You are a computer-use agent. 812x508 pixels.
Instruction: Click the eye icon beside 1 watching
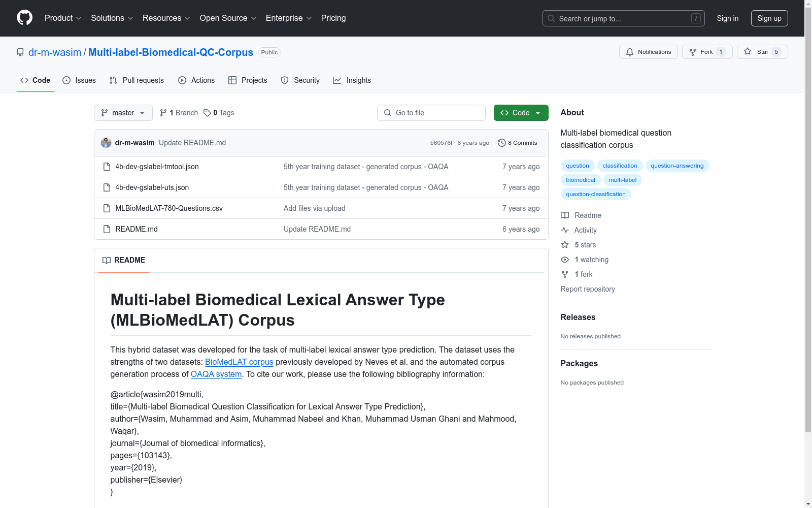coord(565,260)
